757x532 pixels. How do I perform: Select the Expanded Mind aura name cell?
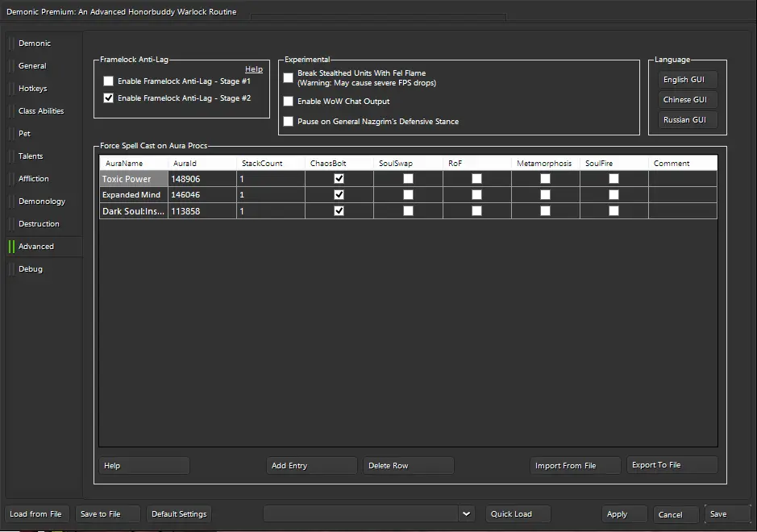click(134, 194)
